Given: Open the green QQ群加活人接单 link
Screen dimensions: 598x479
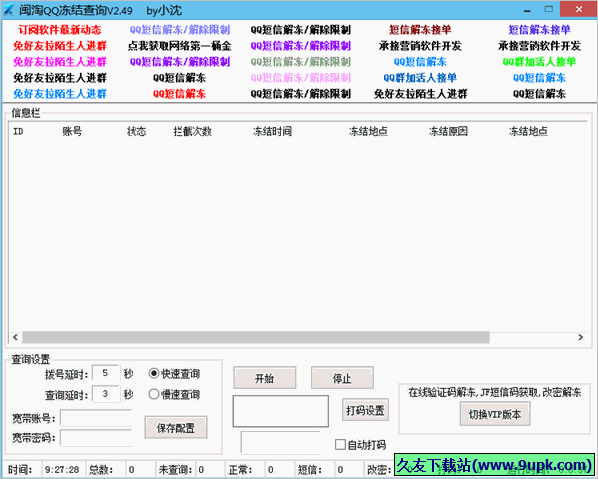Looking at the screenshot, I should (x=539, y=62).
